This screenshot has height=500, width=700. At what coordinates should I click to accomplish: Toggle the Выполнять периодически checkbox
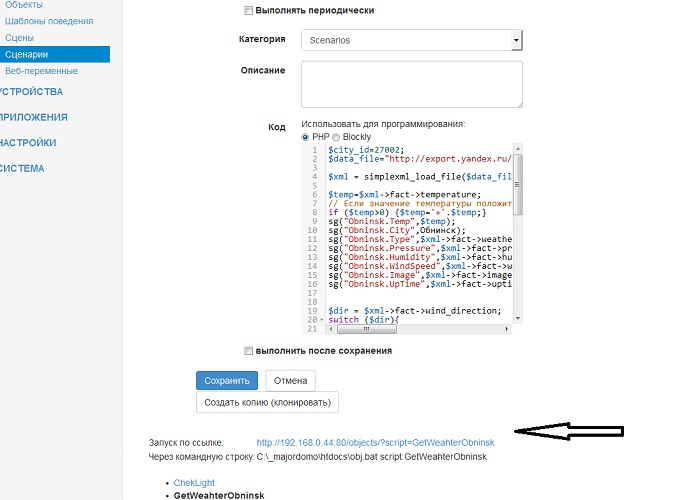[249, 11]
